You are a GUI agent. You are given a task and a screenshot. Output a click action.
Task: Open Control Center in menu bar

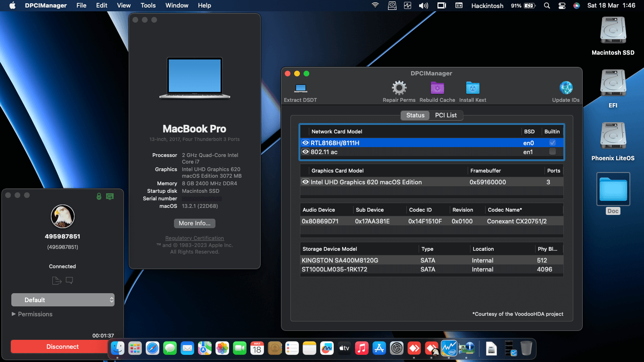pos(561,6)
